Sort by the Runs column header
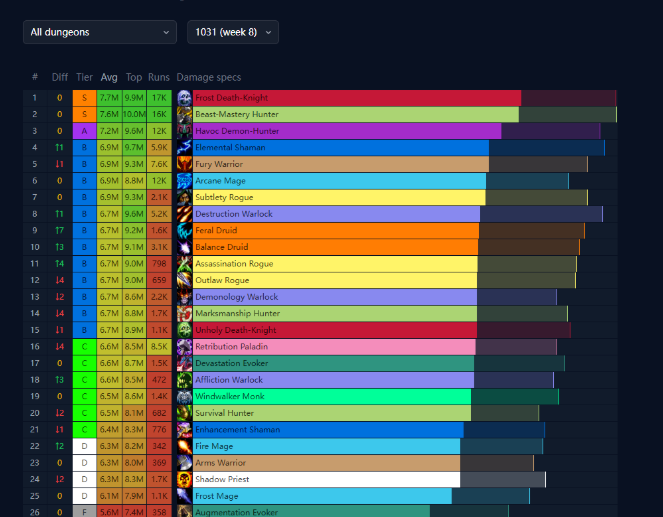663x517 pixels. 159,77
